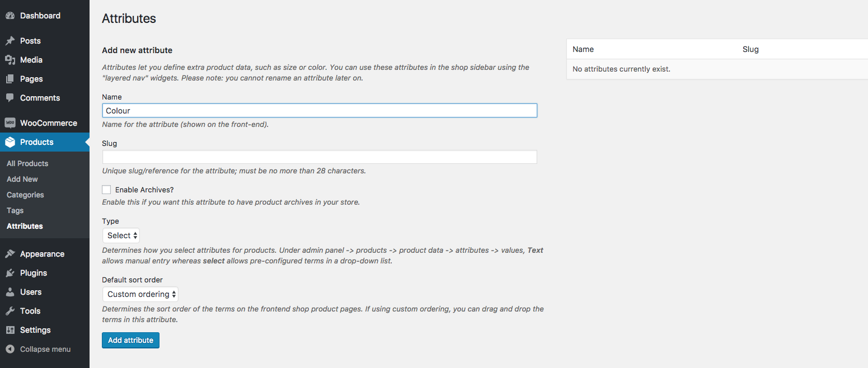Open the Type select dropdown
This screenshot has height=368, width=868.
[121, 235]
